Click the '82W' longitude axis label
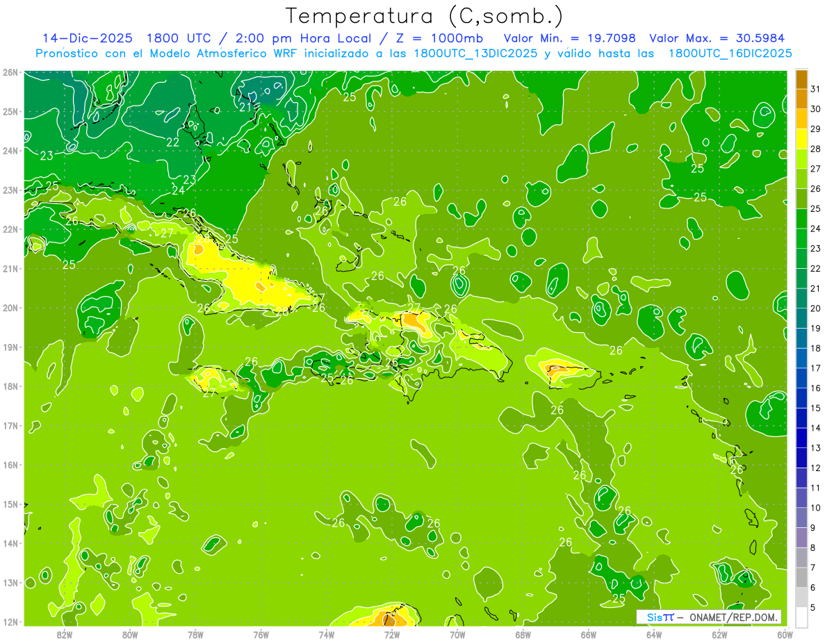Image resolution: width=834 pixels, height=644 pixels. [x=65, y=634]
